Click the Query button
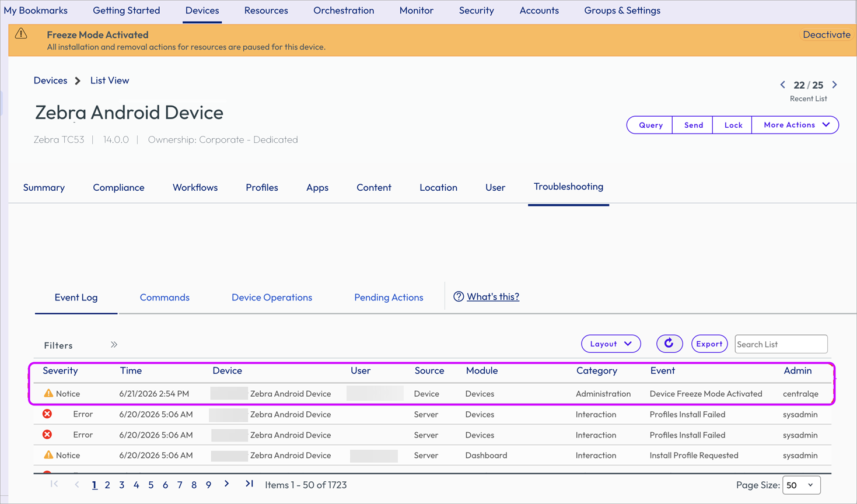The image size is (857, 504). click(650, 125)
